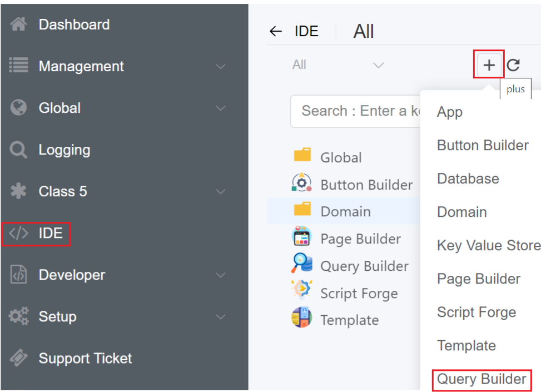Click the Button Builder gear icon in tree
The image size is (541, 392).
click(302, 182)
